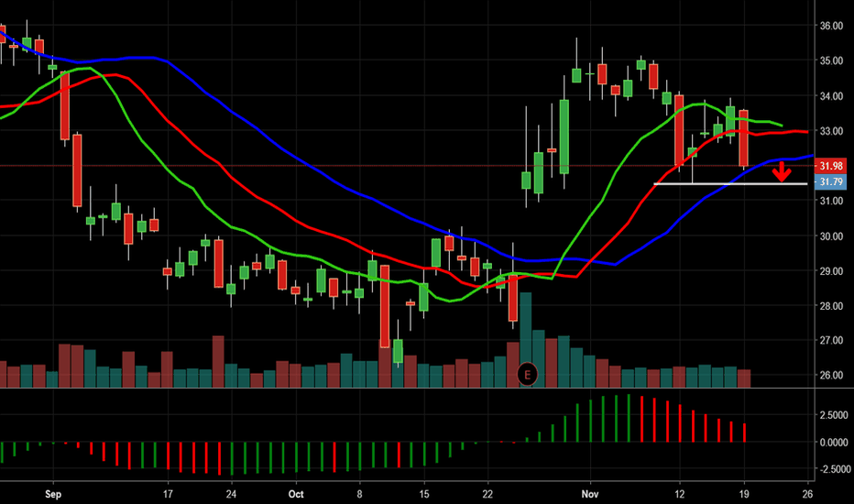Screen dimensions: 854x504
Task: Click the 26.00 price axis label
Action: click(x=832, y=376)
